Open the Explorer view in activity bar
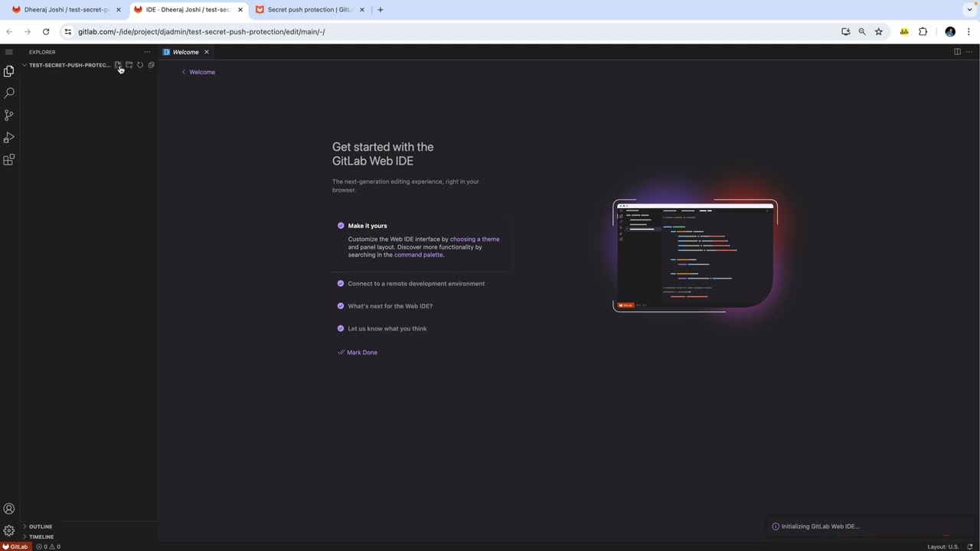Viewport: 980px width, 551px height. pos(8,71)
